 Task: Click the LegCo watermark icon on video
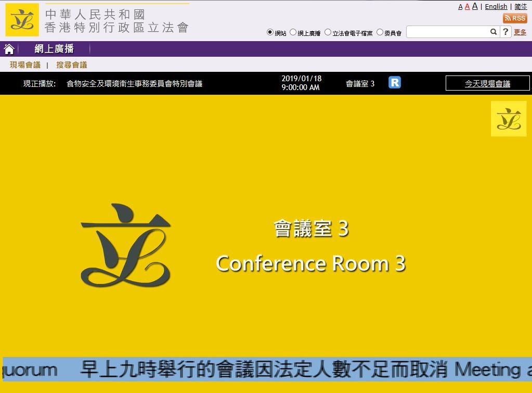tap(509, 119)
